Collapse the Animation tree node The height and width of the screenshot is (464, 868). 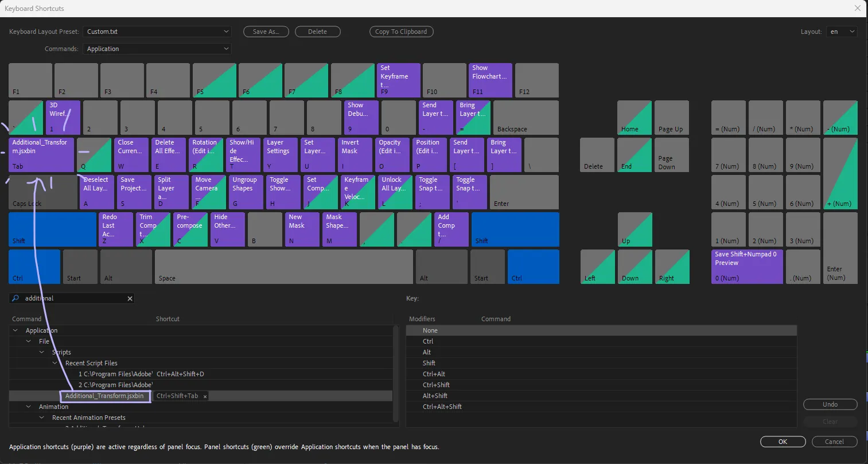point(29,407)
